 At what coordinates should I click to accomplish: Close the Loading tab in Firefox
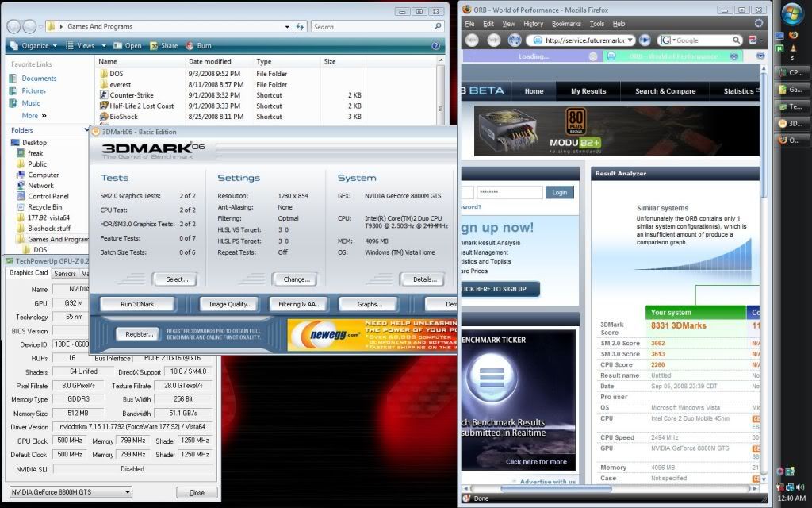click(x=593, y=56)
